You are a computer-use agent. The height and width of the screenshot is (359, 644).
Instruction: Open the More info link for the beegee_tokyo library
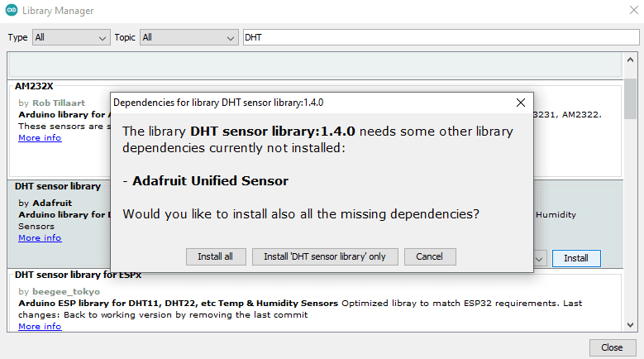pyautogui.click(x=40, y=326)
